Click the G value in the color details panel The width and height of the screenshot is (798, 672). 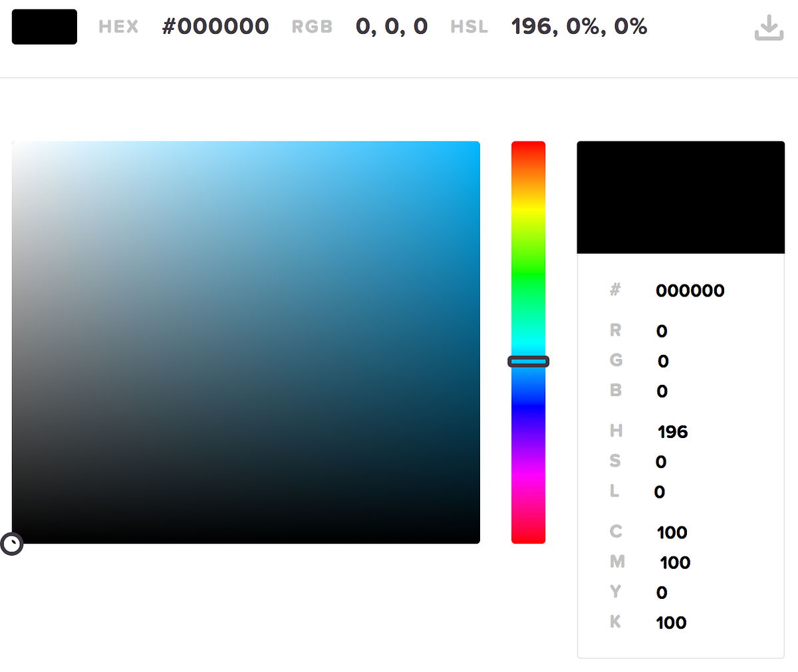662,361
